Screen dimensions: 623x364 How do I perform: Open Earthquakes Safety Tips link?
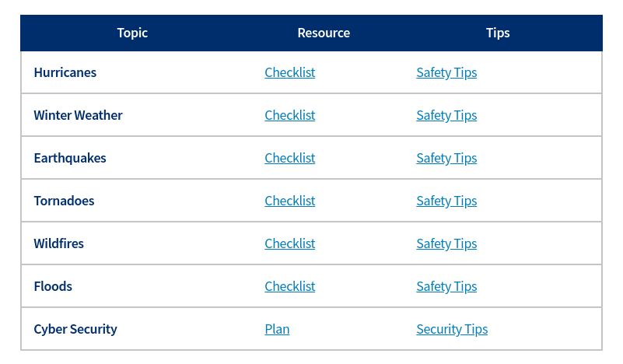coord(446,158)
